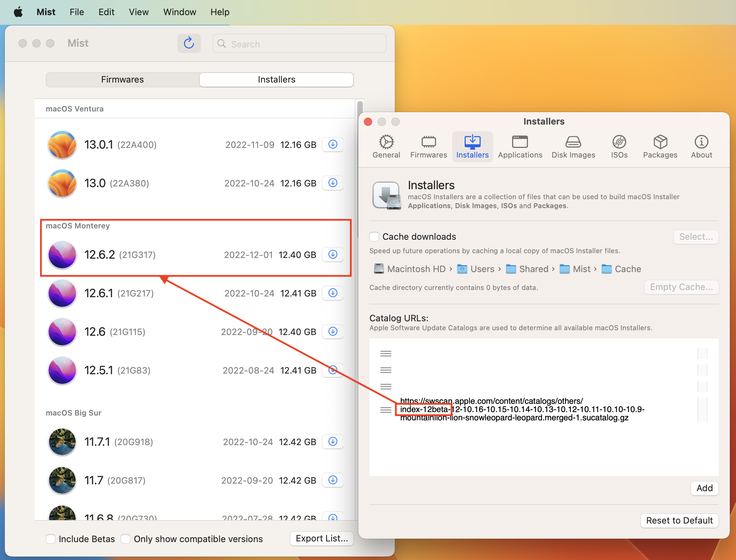Screen dimensions: 736x560
Task: Enable Cache downloads
Action: [x=374, y=236]
